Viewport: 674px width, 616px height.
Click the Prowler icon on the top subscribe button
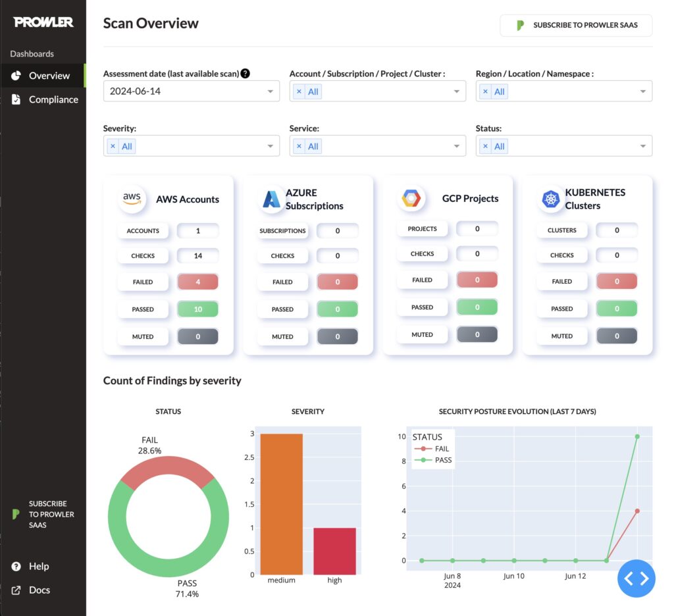pos(520,26)
